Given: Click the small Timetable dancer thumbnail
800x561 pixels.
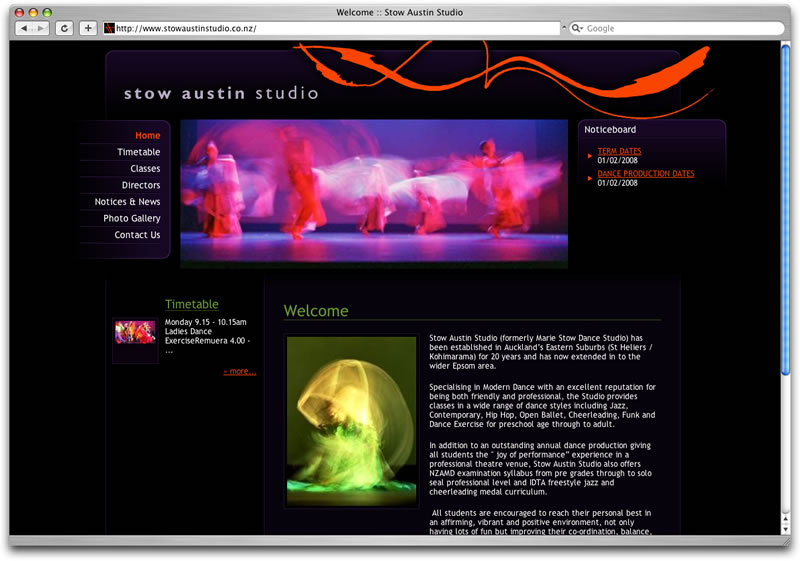Looking at the screenshot, I should coord(135,332).
